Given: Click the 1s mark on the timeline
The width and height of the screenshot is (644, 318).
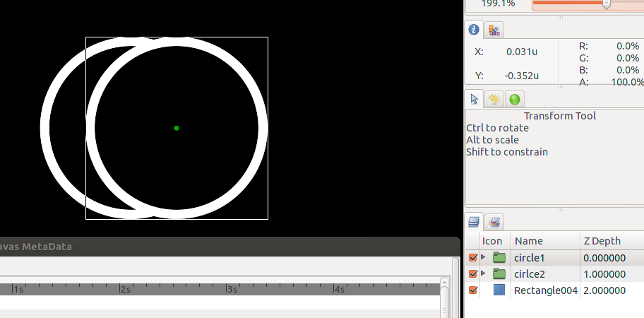Looking at the screenshot, I should (18, 289).
